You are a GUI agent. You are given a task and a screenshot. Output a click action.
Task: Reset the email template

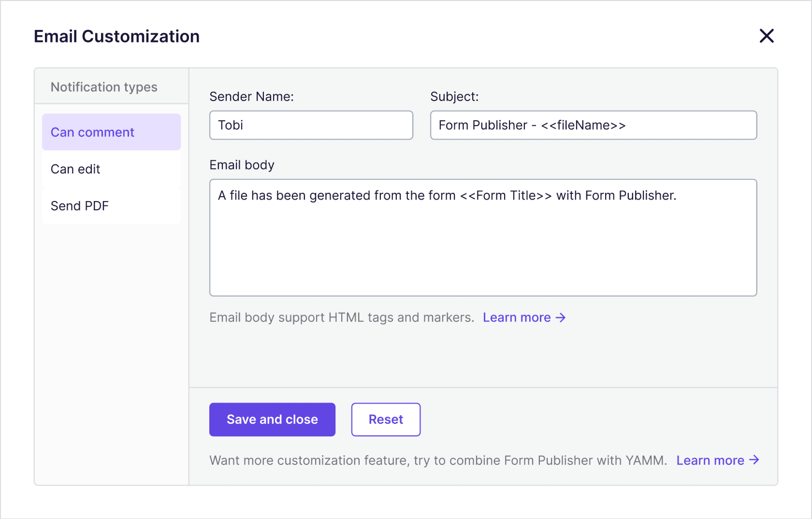click(x=385, y=419)
